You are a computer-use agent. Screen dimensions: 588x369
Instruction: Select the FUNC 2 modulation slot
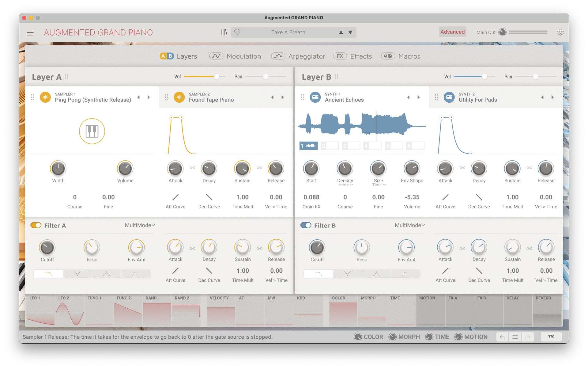(x=128, y=310)
